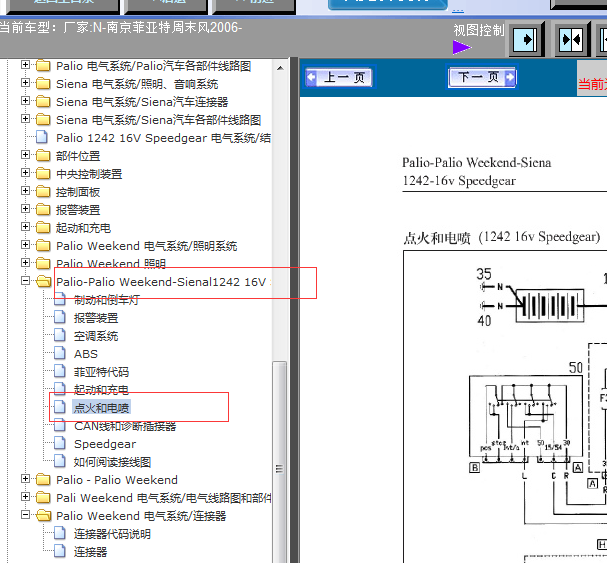607x563 pixels.
Task: Open the 如何阅读接线图 page
Action: click(112, 462)
